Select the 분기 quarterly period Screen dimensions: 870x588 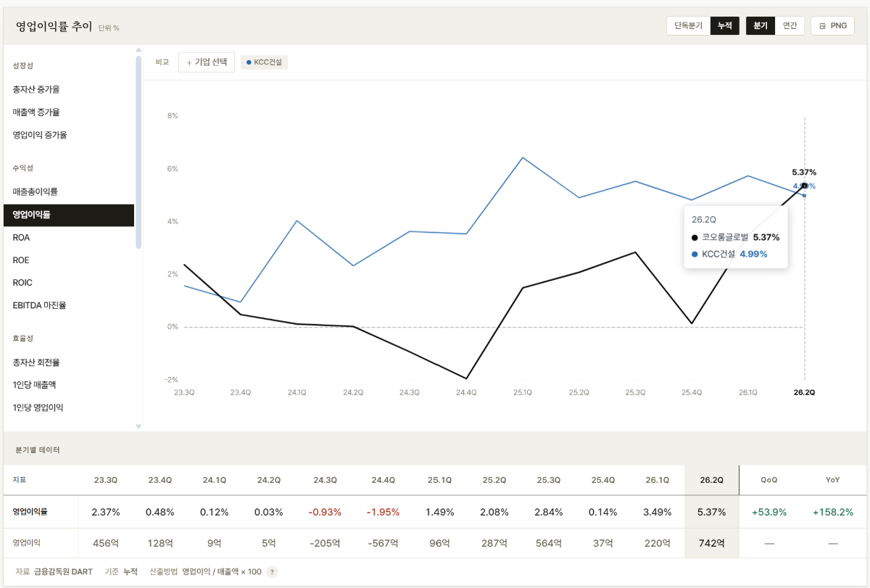click(x=761, y=25)
